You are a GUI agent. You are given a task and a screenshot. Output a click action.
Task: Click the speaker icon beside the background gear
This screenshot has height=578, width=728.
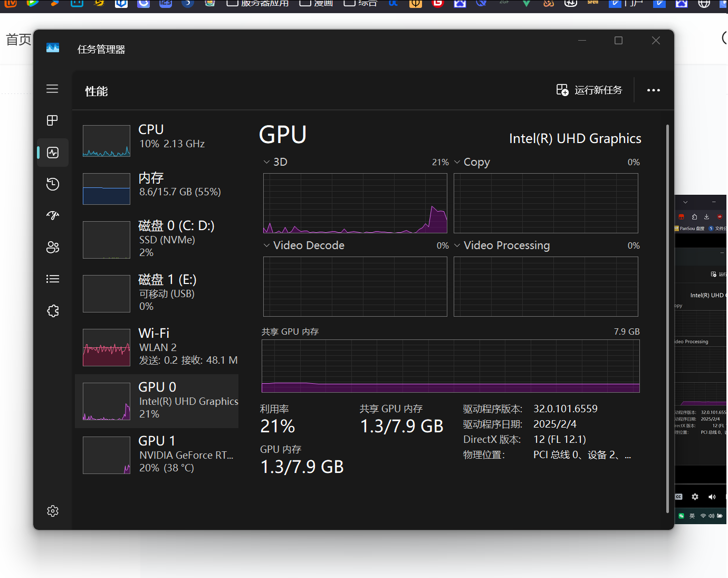pyautogui.click(x=712, y=497)
